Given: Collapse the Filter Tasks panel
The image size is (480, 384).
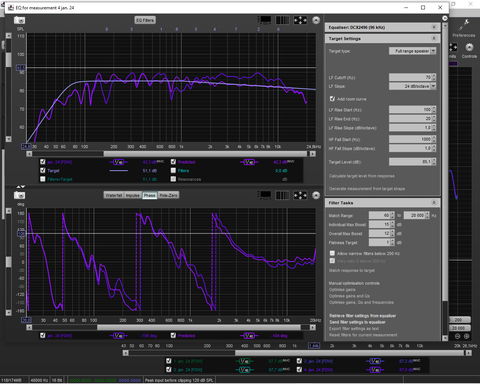Looking at the screenshot, I should tap(434, 203).
